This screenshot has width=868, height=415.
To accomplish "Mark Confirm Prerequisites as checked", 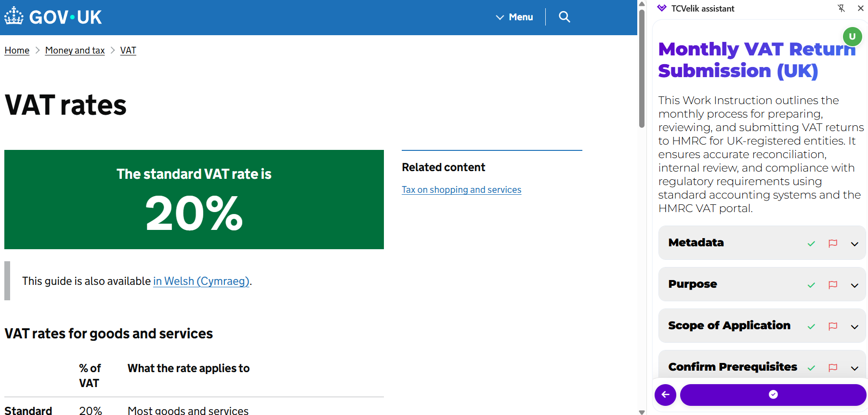I will [811, 368].
